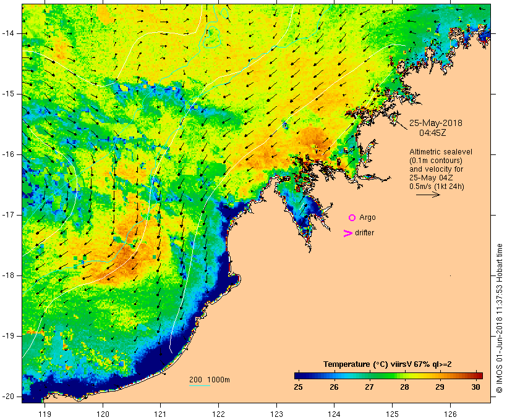This screenshot has height=420, width=507.
Task: Click the longitude axis label '123'
Action: pos(276,414)
